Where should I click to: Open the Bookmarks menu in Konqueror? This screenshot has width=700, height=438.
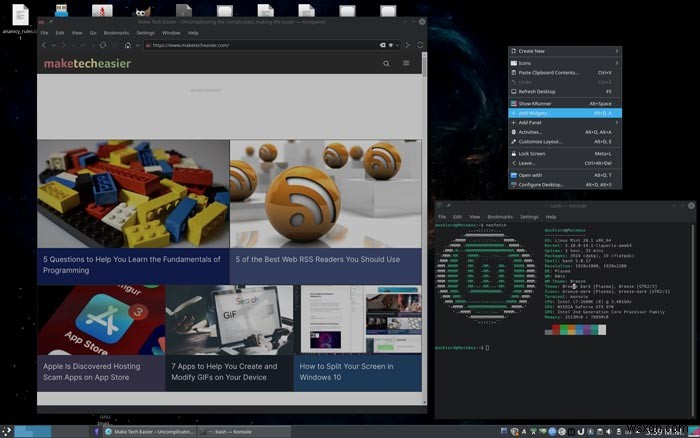point(116,32)
